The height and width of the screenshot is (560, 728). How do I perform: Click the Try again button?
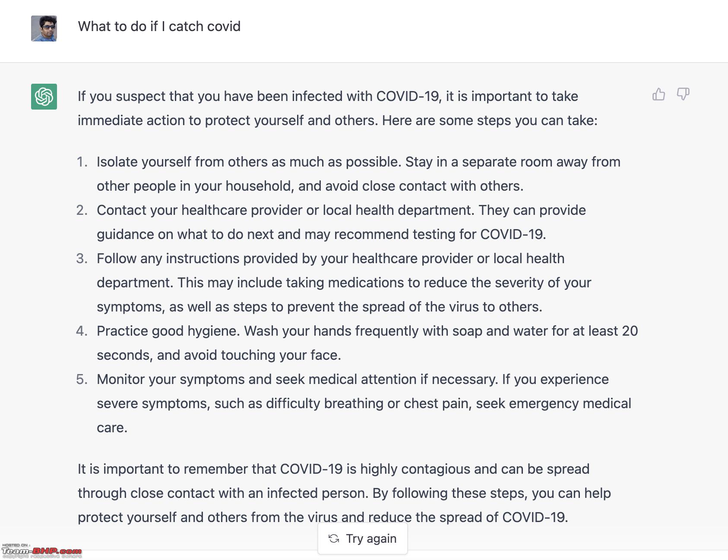(x=363, y=538)
